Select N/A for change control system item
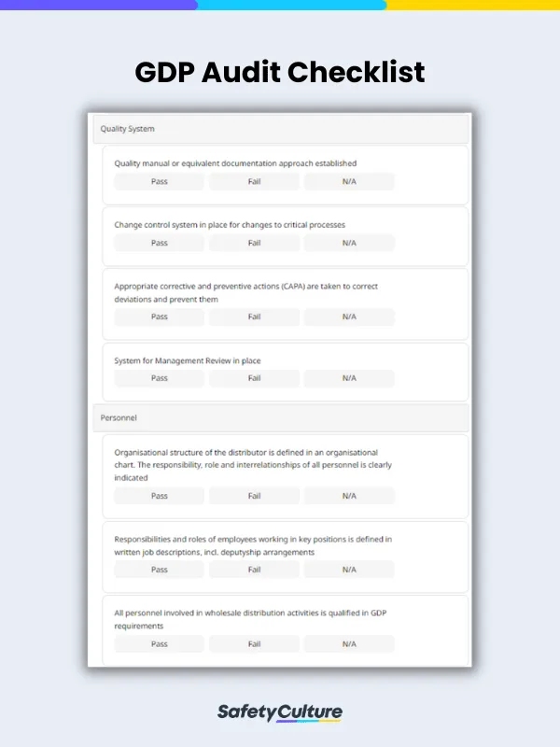The height and width of the screenshot is (747, 560). point(348,243)
